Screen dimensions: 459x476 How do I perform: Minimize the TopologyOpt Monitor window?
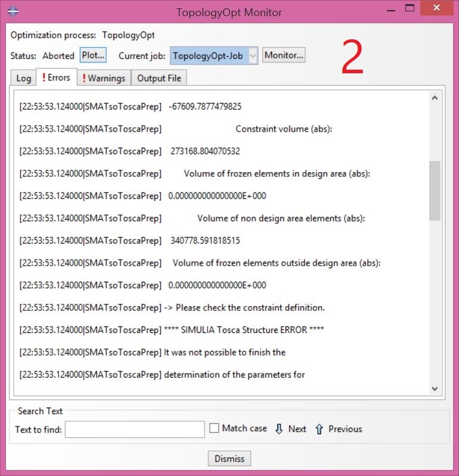click(x=391, y=10)
